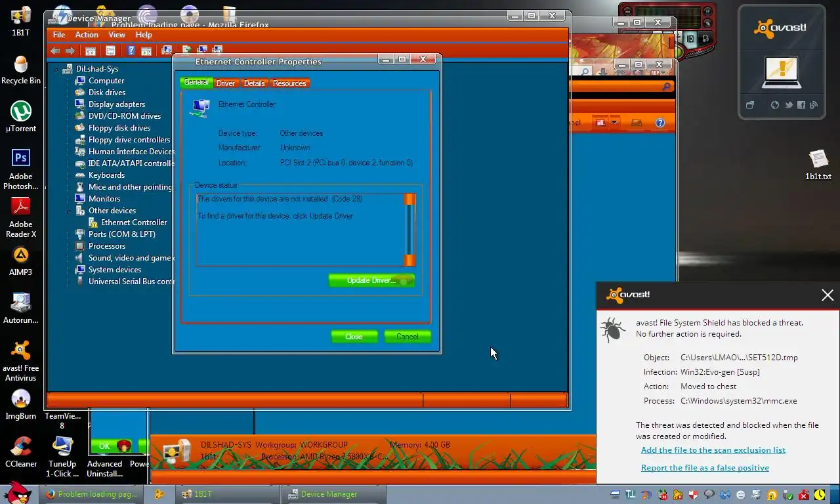The image size is (840, 504).
Task: Click the Facebook icon in avast! gadget
Action: [x=801, y=105]
